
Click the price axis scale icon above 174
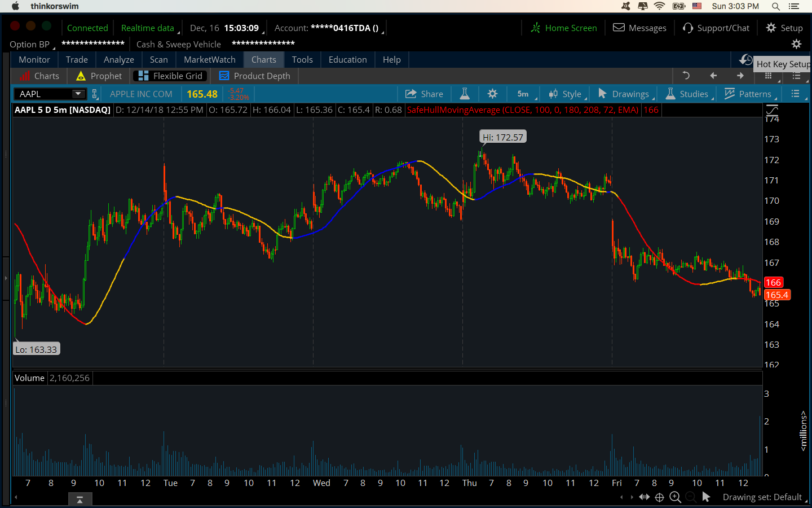pyautogui.click(x=772, y=110)
